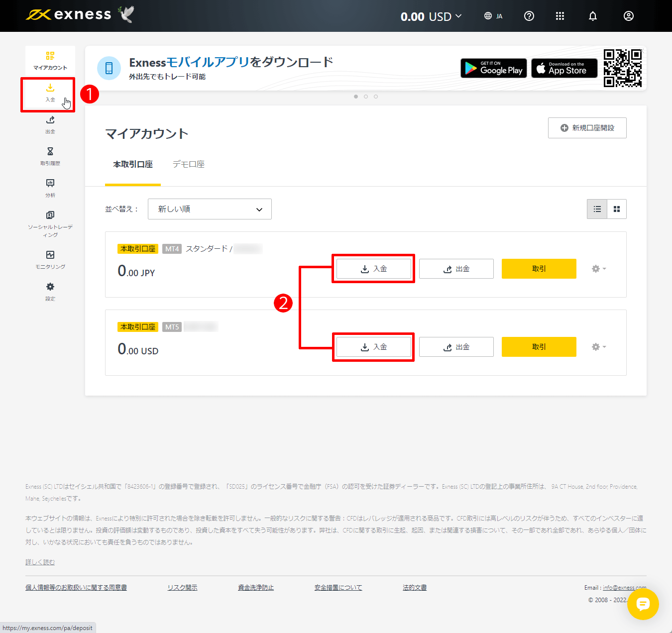This screenshot has width=672, height=633.
Task: Open the JA language menu
Action: click(493, 16)
